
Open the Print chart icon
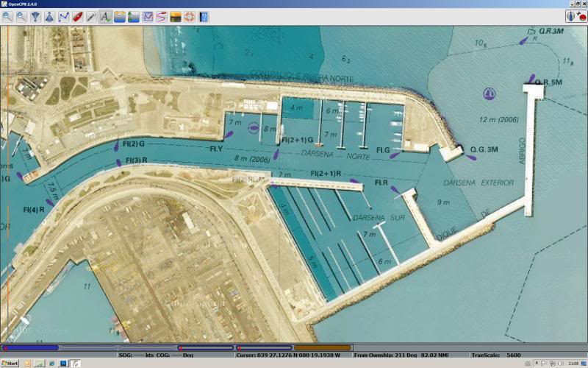pos(148,16)
